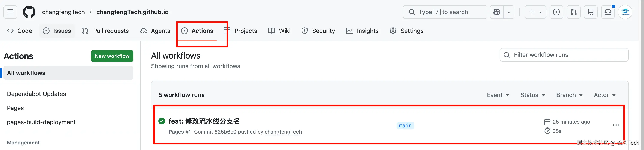
Task: Open the Event filter dropdown
Action: [x=498, y=95]
